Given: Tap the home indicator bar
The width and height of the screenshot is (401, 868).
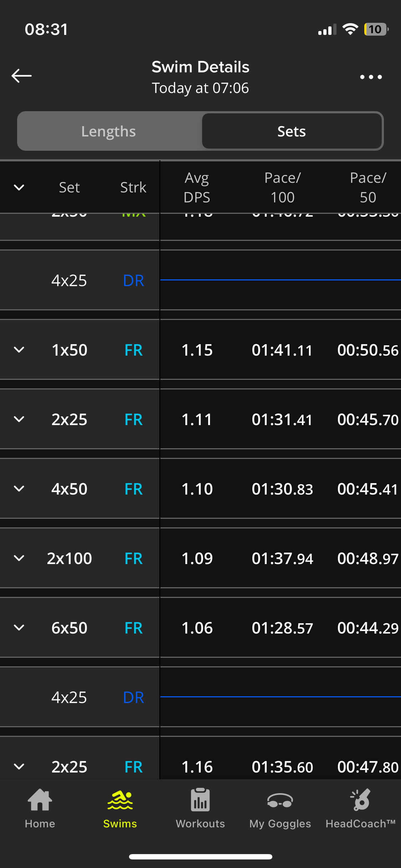Looking at the screenshot, I should [200, 857].
